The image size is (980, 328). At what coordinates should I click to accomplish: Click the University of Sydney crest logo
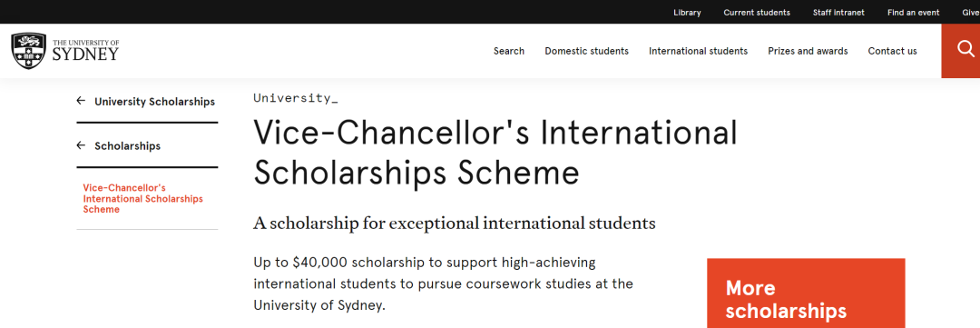coord(29,51)
